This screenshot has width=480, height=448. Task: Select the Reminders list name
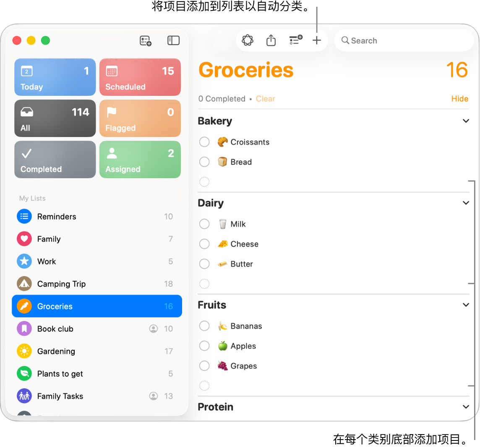[57, 216]
